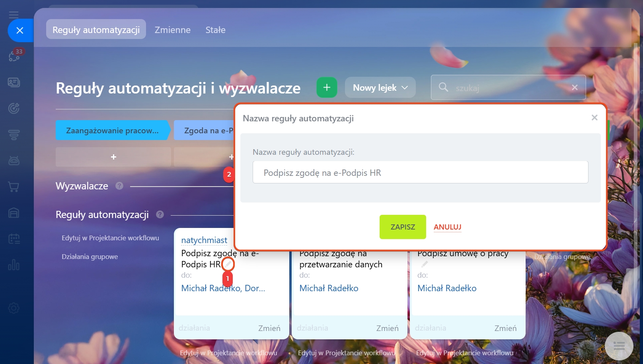Image resolution: width=643 pixels, height=364 pixels.
Task: Open the hamburger menu in the sidebar
Action: [14, 15]
